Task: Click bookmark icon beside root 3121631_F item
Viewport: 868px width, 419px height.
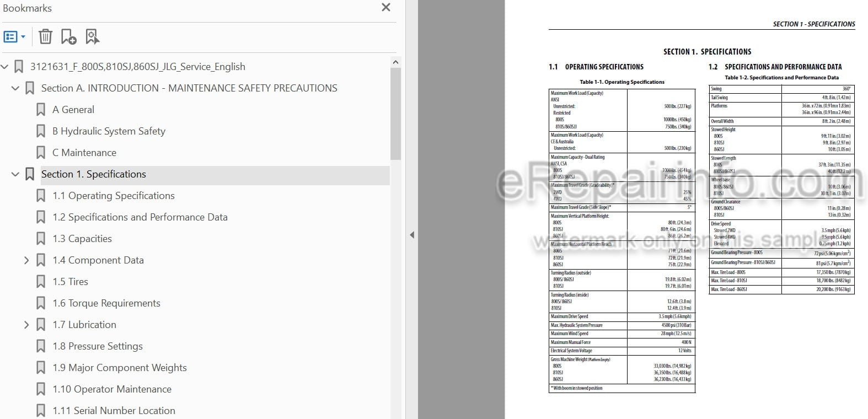Action: click(19, 67)
